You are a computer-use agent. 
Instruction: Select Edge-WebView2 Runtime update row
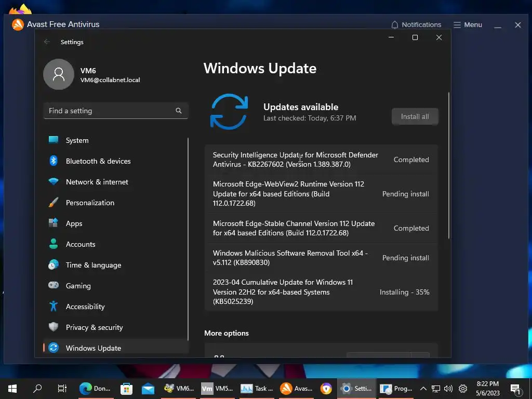pyautogui.click(x=321, y=194)
